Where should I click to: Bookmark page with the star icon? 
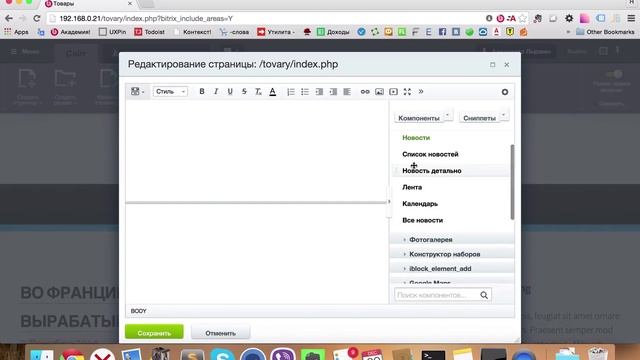523,18
